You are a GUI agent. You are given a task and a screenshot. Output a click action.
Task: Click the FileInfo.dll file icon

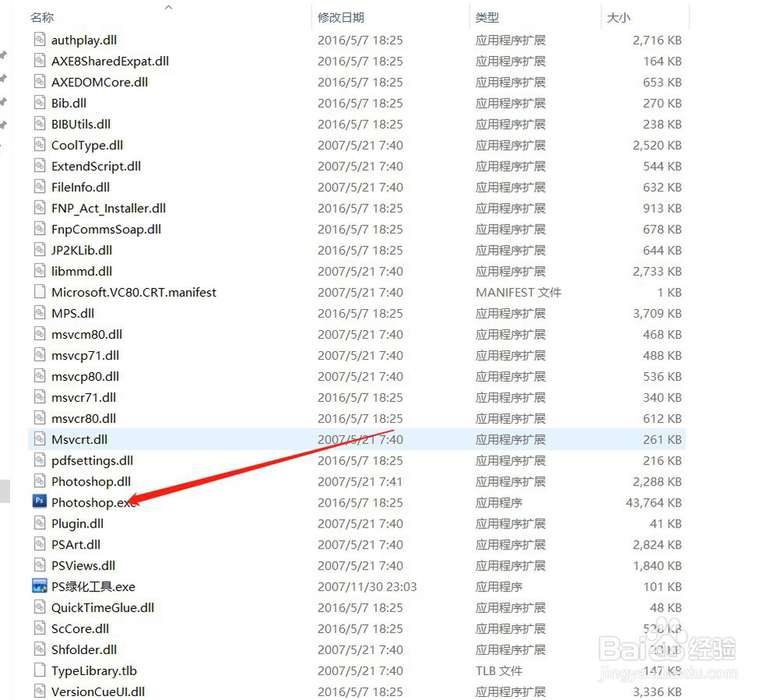pyautogui.click(x=40, y=187)
